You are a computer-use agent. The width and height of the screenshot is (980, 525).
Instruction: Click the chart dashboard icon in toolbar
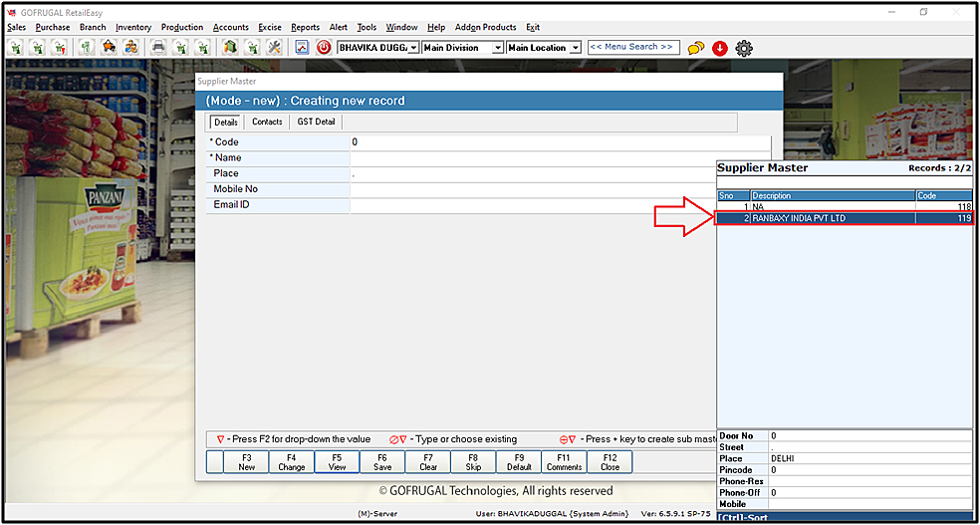(x=302, y=47)
